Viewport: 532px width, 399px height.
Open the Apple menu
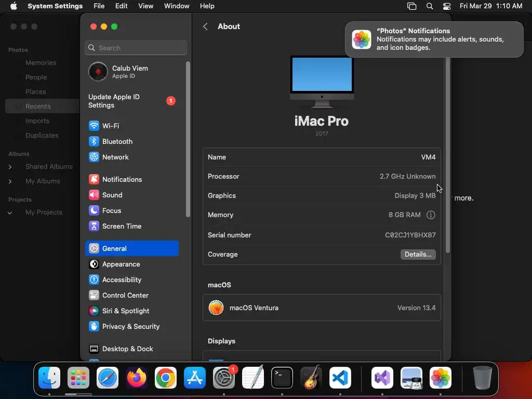click(14, 6)
